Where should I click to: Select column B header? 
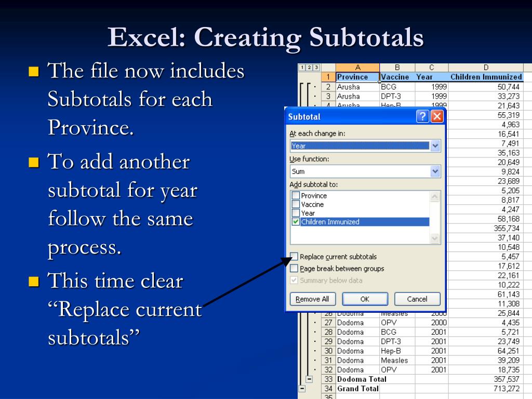[397, 68]
